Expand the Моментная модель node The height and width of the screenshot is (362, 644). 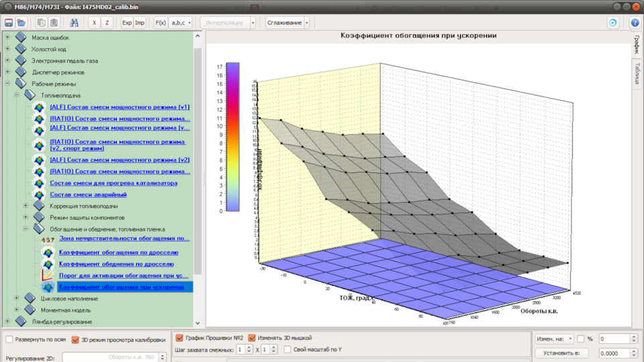(x=16, y=310)
